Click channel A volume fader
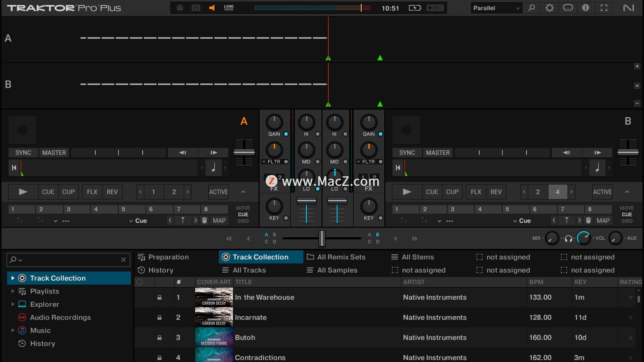Image resolution: width=644 pixels, height=362 pixels. 306,201
